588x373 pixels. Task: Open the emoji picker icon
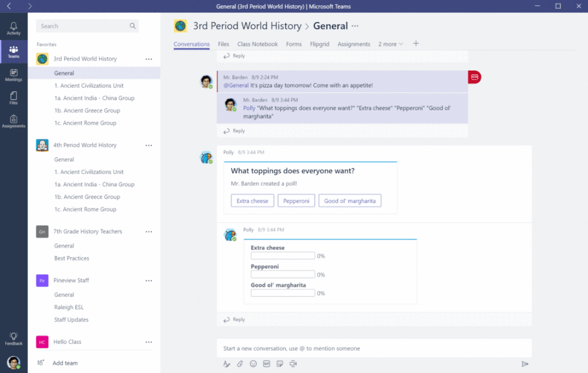(253, 364)
